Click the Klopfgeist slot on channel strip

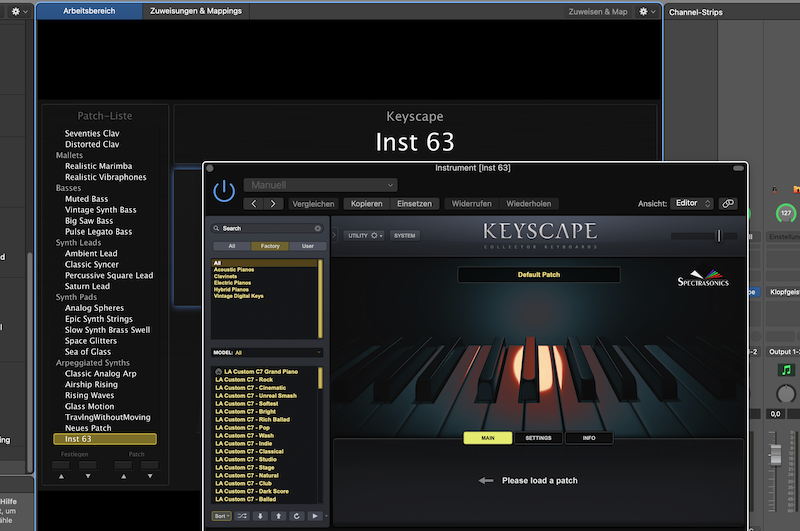pyautogui.click(x=784, y=292)
